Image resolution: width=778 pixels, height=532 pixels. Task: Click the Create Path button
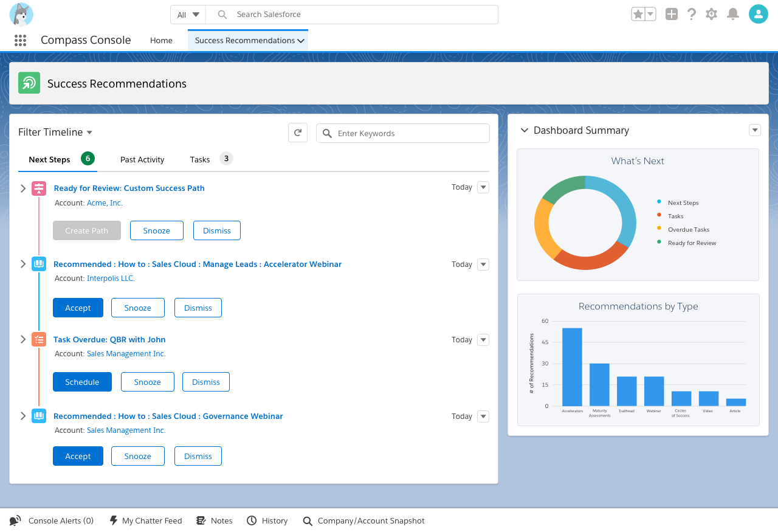[87, 230]
